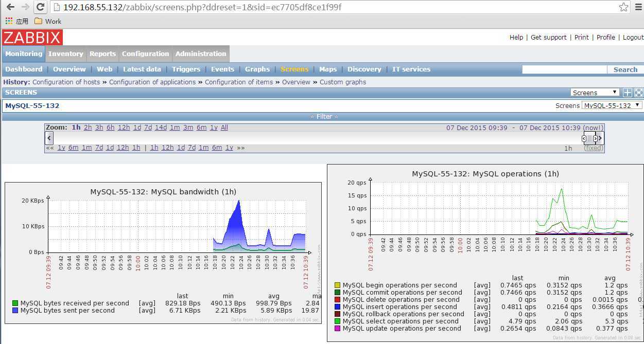Click the Search button
Image resolution: width=644 pixels, height=344 pixels.
[x=625, y=69]
